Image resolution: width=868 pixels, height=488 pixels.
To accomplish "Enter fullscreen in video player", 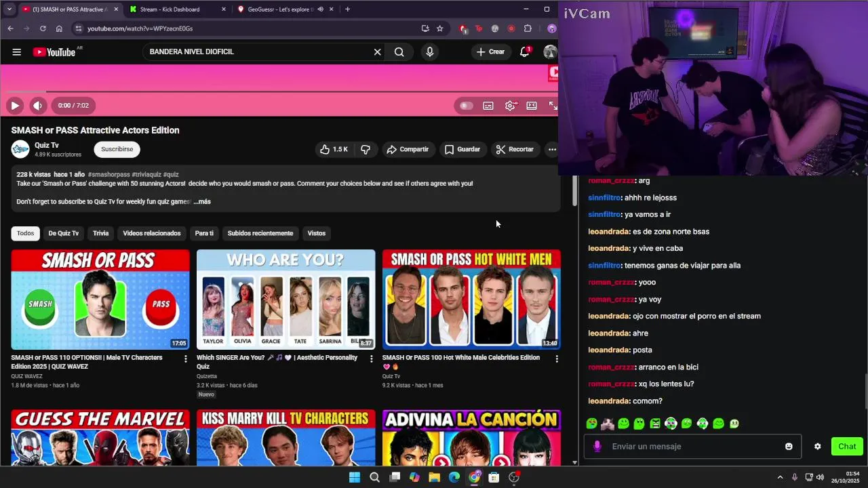I will click(553, 106).
